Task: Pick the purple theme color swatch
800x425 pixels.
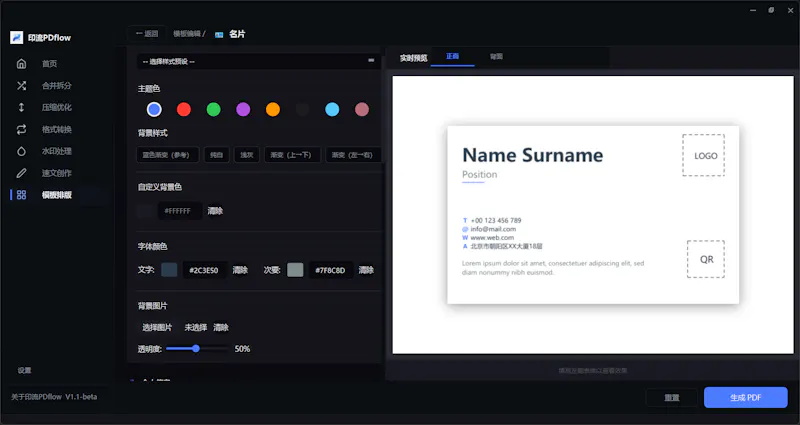Action: (x=243, y=109)
